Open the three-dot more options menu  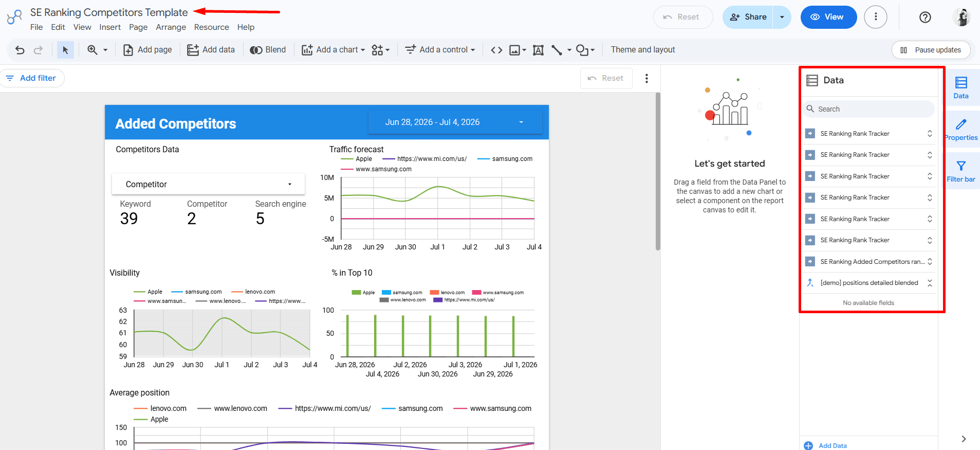point(876,17)
